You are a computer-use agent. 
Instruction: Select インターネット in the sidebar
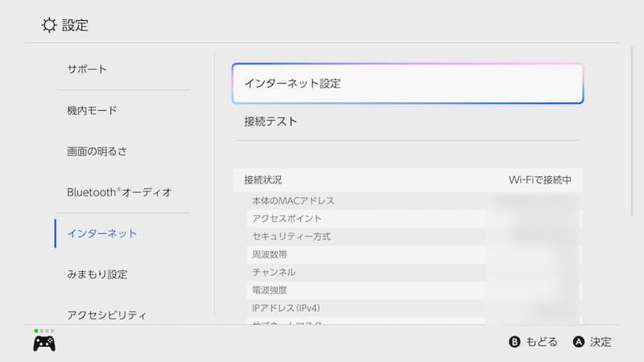(102, 233)
